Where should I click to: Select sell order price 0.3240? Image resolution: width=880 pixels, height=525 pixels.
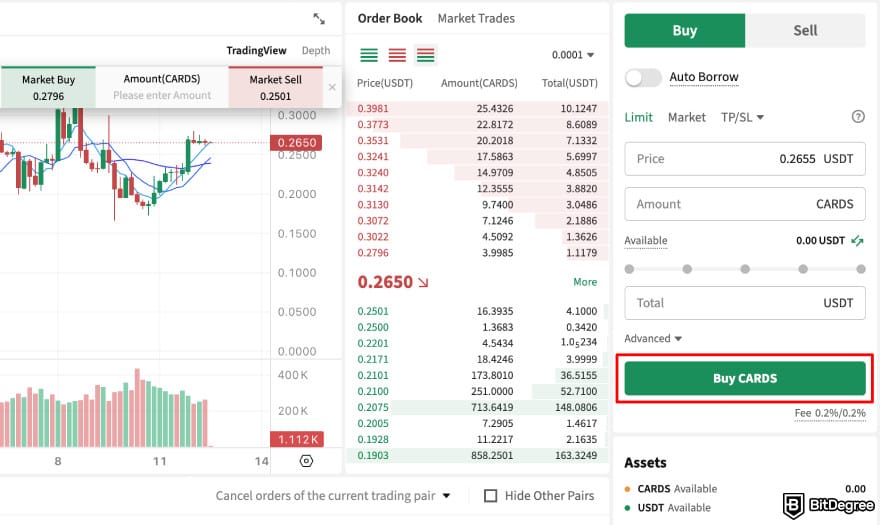pos(373,172)
